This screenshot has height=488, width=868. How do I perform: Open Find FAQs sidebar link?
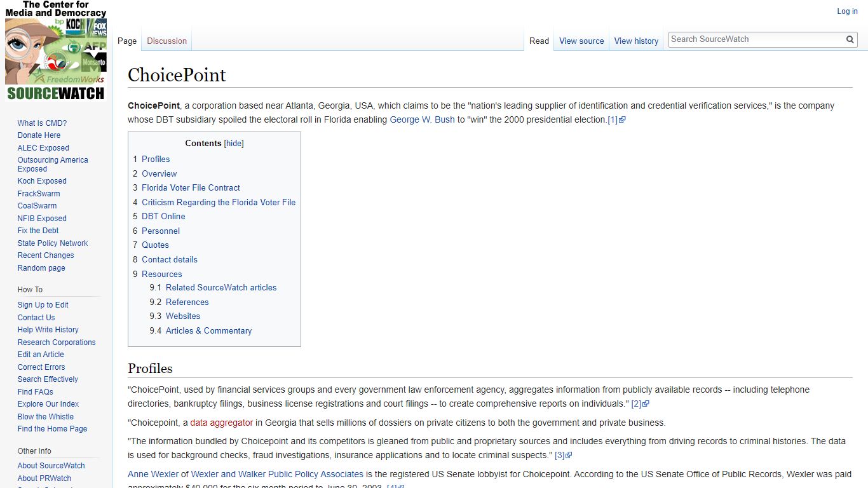(x=36, y=392)
